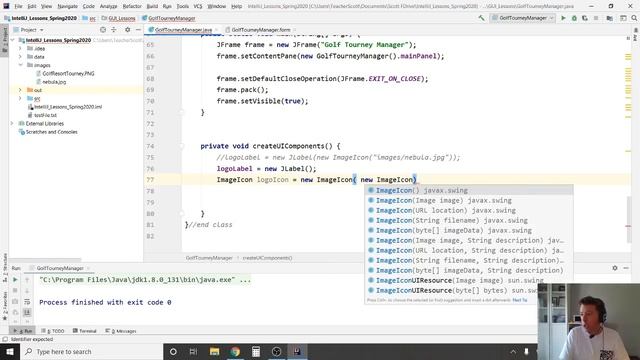Image resolution: width=640 pixels, height=360 pixels.
Task: Toggle the Structure side tool button
Action: click(4, 268)
